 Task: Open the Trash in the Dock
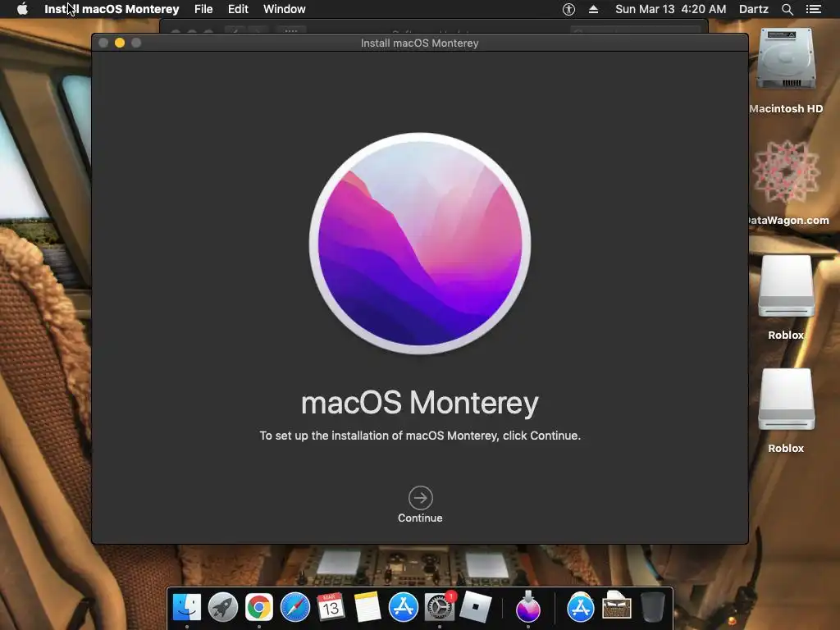[x=652, y=607]
